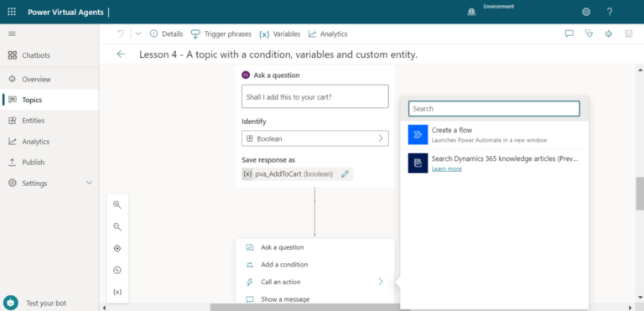Click the test bot icon in toolbar

tap(609, 34)
